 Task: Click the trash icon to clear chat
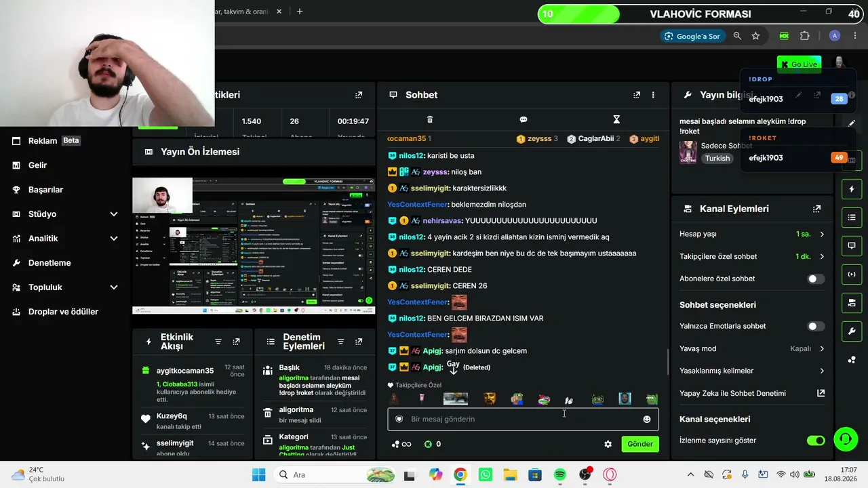430,119
